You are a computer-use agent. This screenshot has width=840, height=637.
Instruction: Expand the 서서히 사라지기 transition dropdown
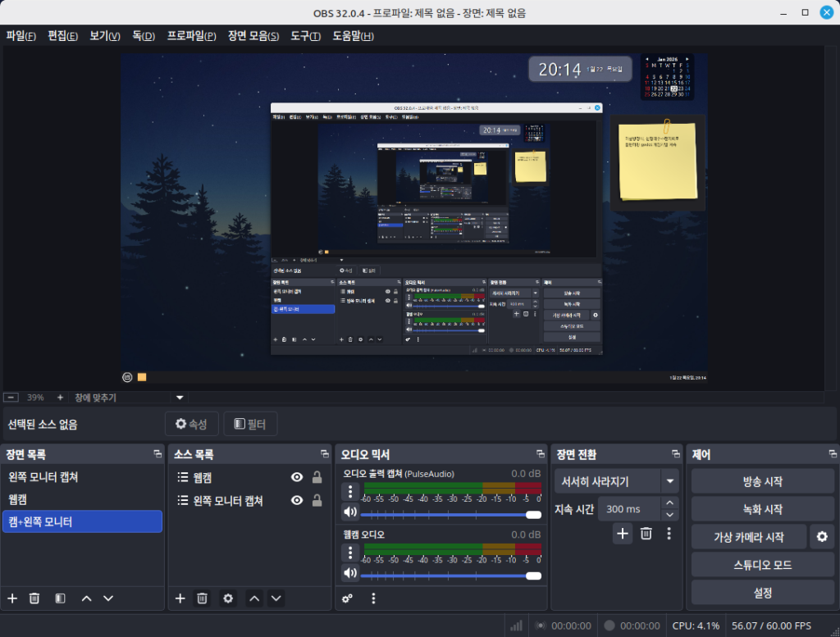coord(671,481)
